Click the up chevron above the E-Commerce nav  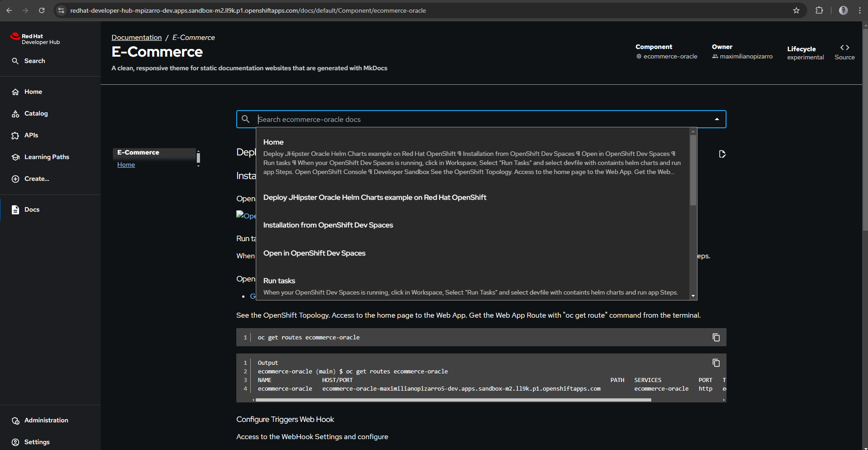click(198, 152)
